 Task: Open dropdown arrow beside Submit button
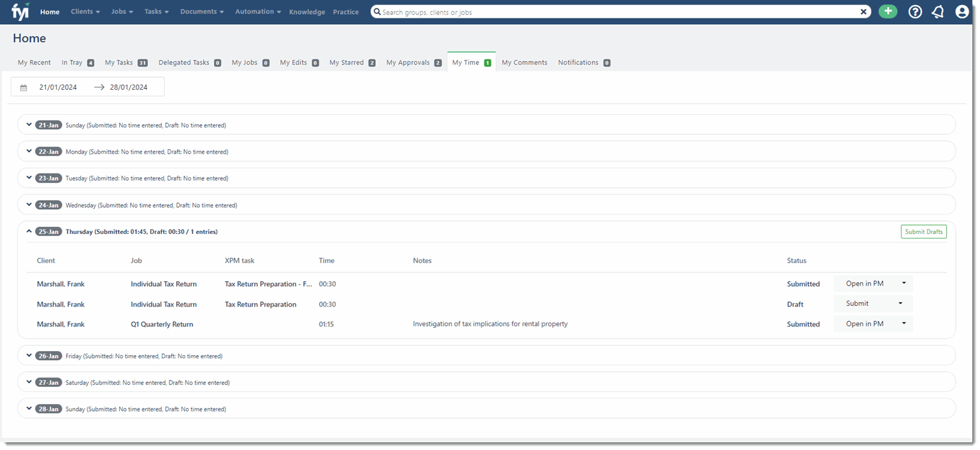(x=901, y=303)
